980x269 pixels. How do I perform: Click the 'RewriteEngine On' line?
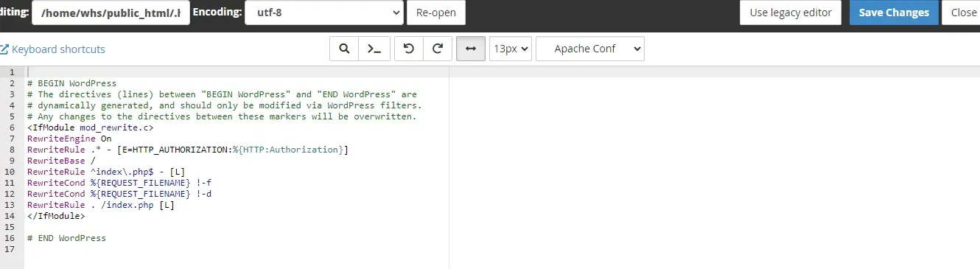(69, 139)
